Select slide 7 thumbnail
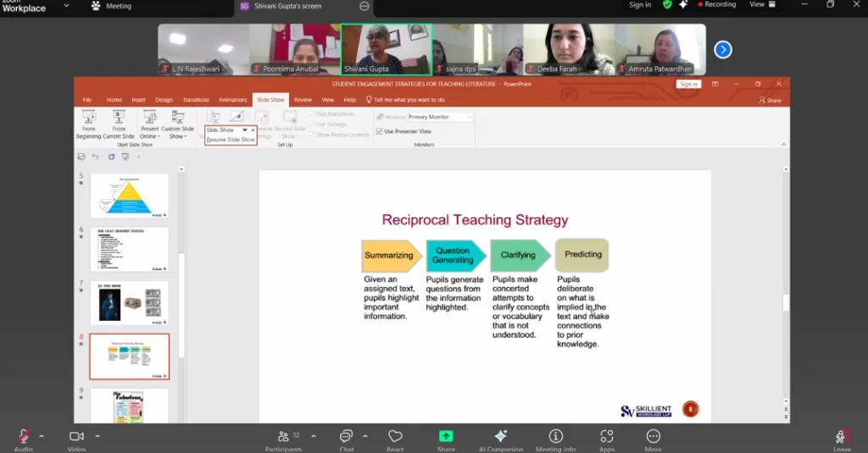Image resolution: width=868 pixels, height=453 pixels. (130, 302)
